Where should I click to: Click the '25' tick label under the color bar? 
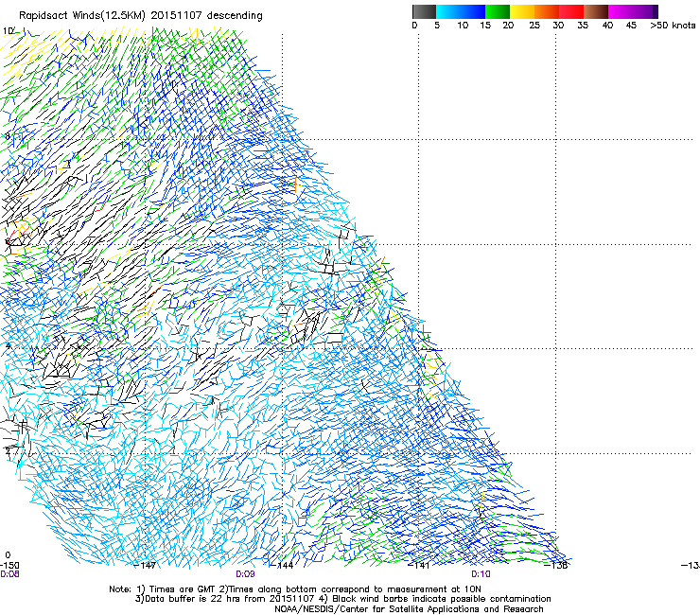534,26
